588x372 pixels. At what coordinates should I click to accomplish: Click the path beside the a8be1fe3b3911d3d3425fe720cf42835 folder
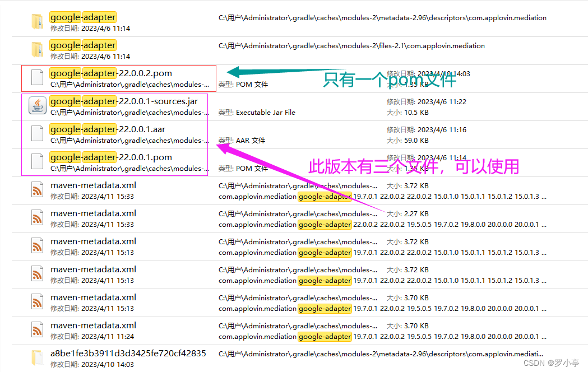point(381,354)
